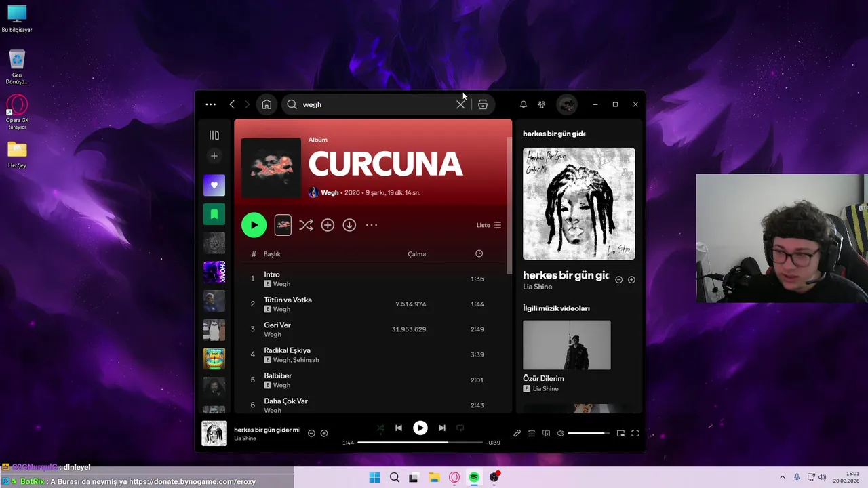Skip to previous track

coord(399,428)
